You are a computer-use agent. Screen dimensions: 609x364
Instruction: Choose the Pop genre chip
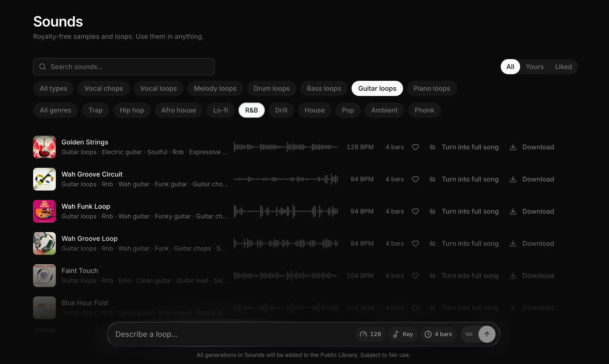348,110
